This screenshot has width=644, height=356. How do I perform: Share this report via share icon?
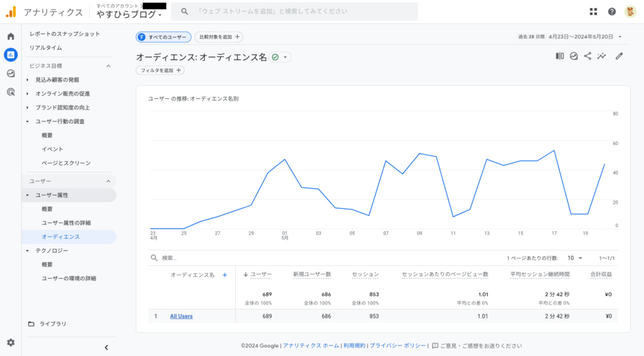click(588, 56)
